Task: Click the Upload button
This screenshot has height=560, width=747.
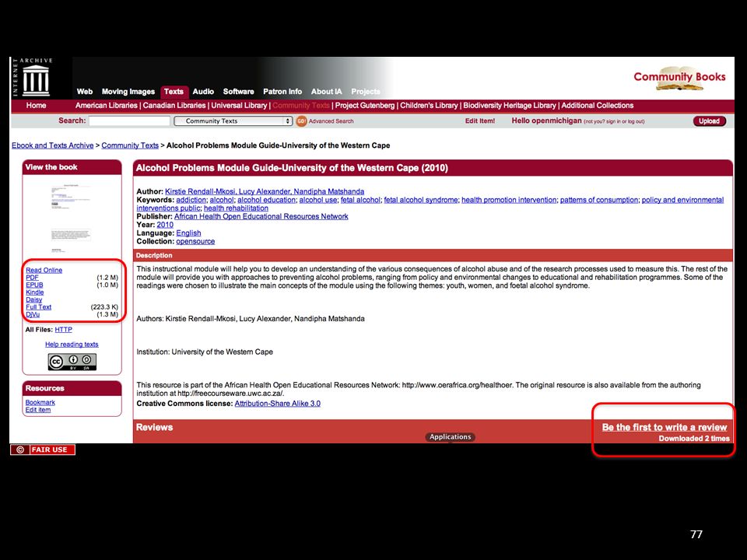Action: 709,121
